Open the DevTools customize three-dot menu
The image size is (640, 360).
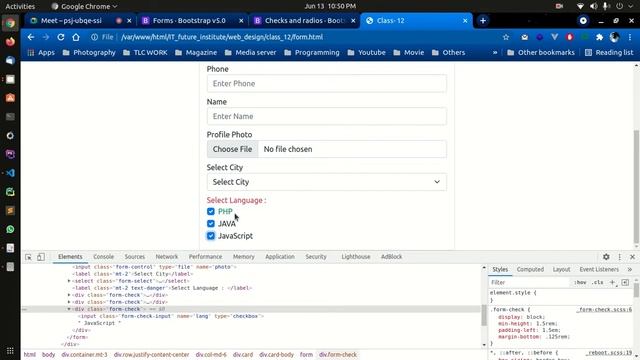click(x=620, y=257)
